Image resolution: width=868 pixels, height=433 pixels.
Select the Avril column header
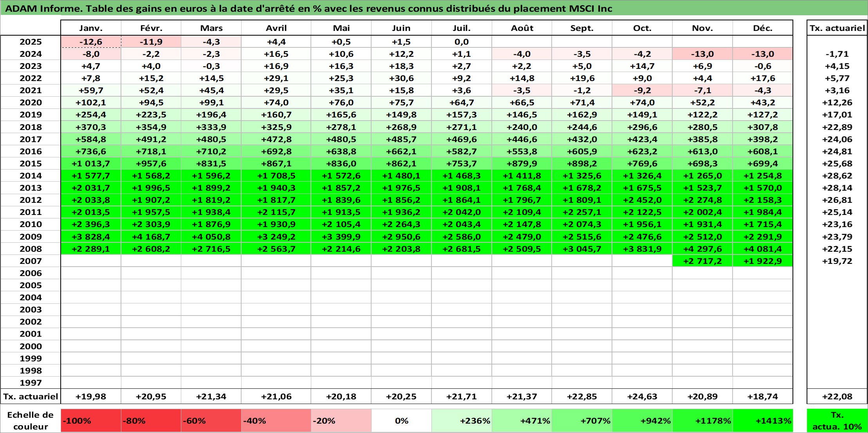[x=276, y=28]
